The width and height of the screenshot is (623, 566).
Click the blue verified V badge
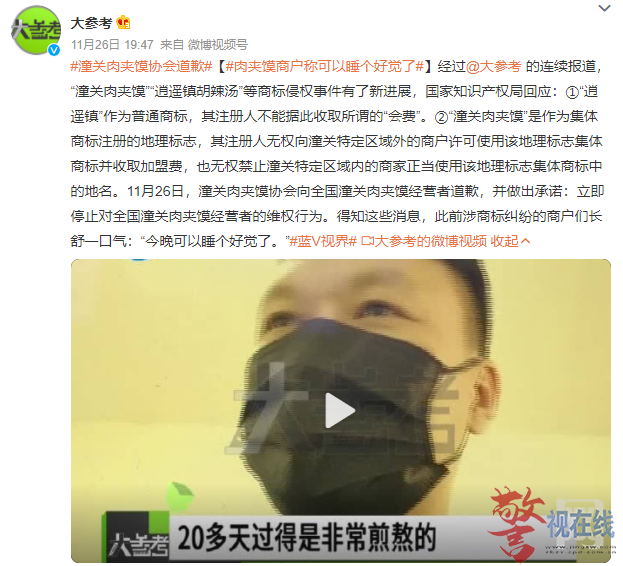pos(54,50)
